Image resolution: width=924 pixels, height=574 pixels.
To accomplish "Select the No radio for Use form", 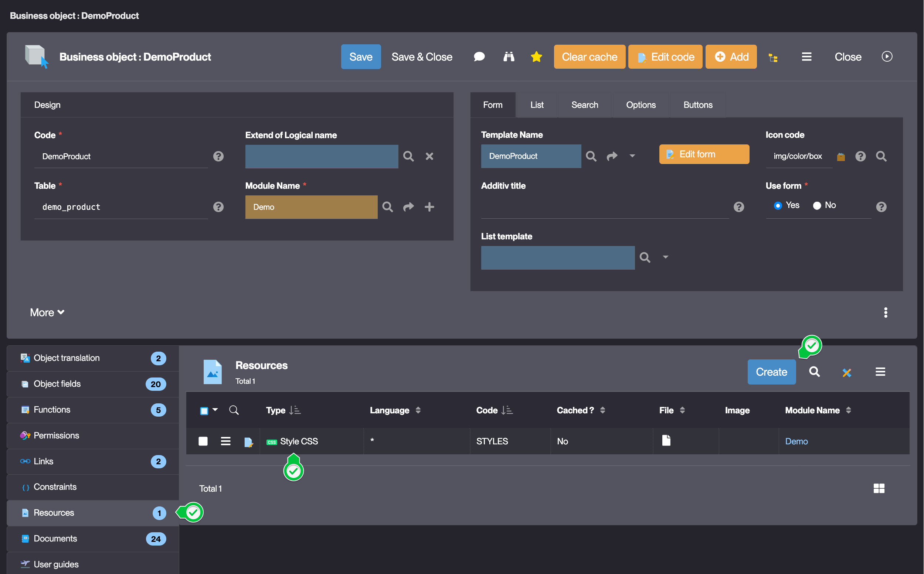I will coord(816,205).
